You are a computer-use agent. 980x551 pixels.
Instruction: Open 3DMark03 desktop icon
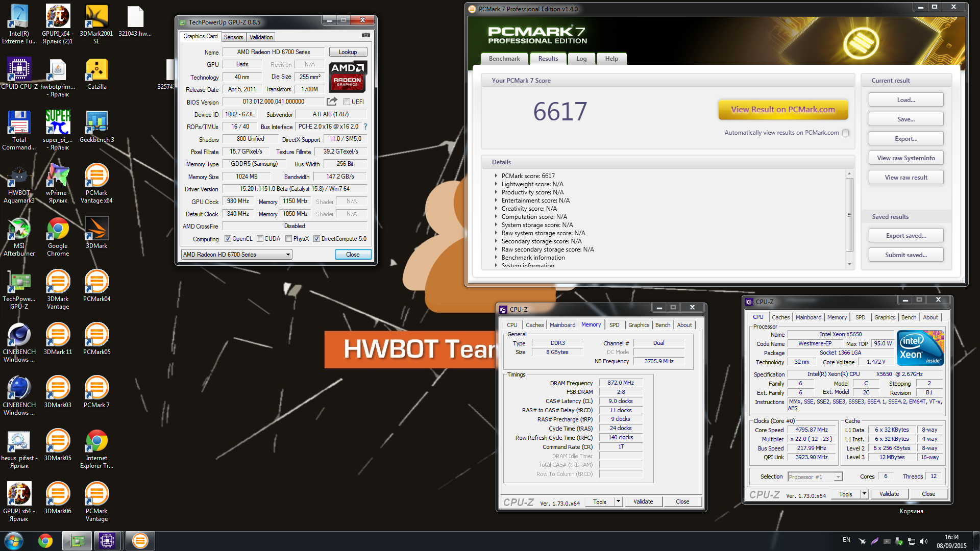(58, 391)
